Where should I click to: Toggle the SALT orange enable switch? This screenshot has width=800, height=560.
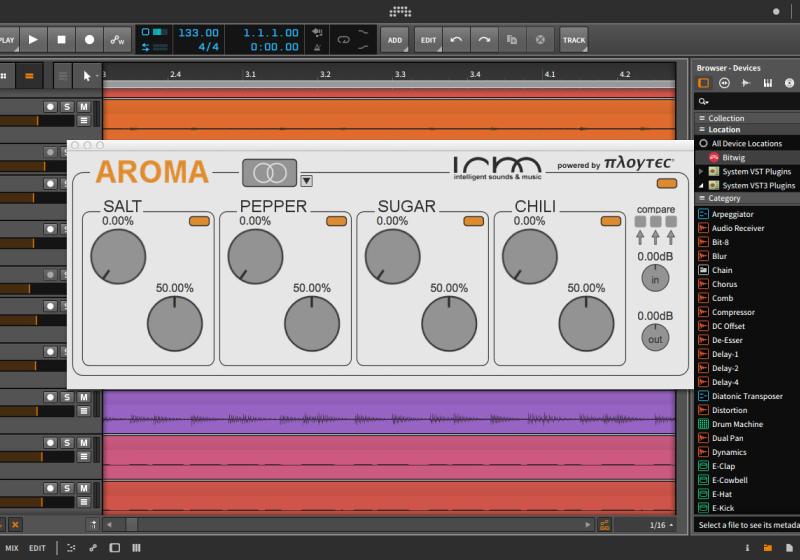pyautogui.click(x=199, y=221)
